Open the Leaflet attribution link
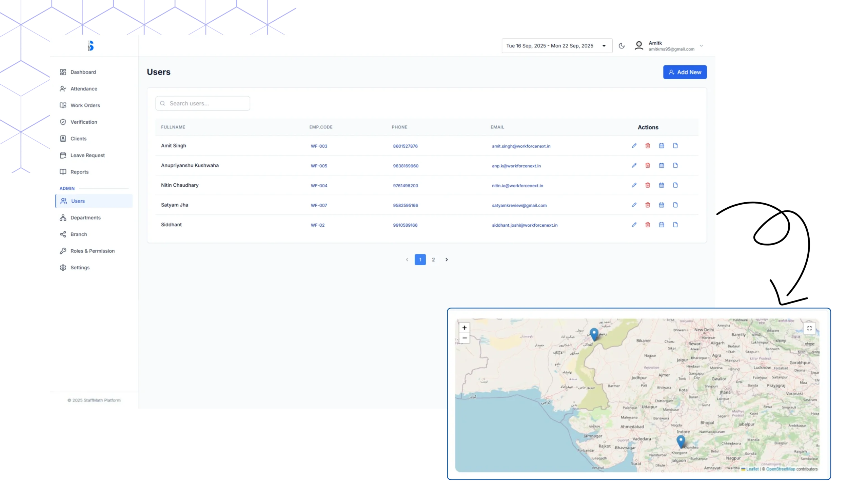 (x=752, y=469)
